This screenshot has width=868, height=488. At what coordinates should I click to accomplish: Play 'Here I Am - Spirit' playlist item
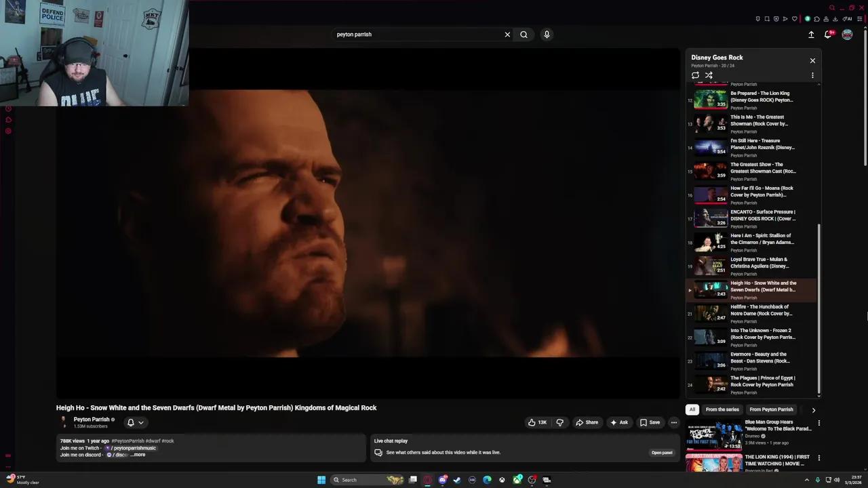(x=753, y=243)
